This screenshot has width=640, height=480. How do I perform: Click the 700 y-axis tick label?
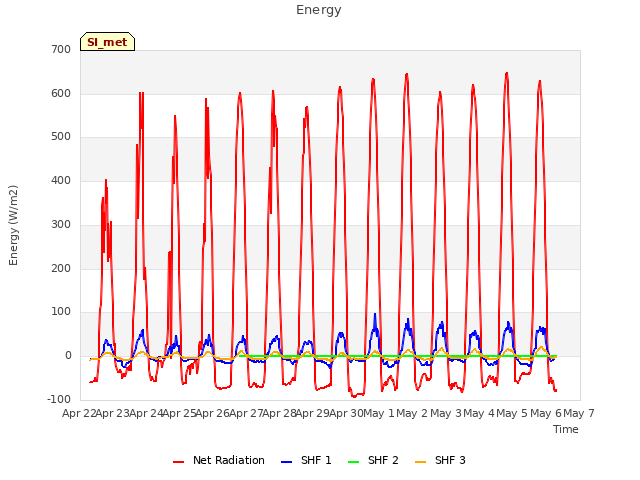pyautogui.click(x=61, y=49)
